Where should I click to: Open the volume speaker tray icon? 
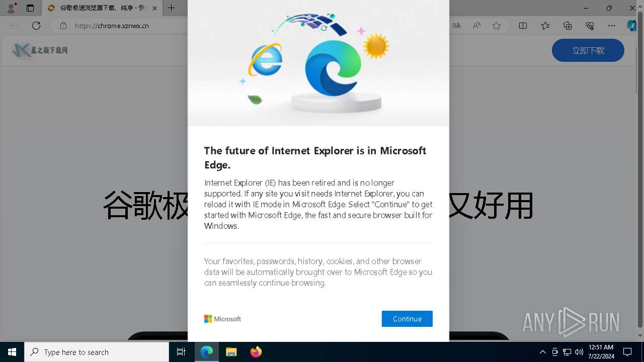pos(579,352)
